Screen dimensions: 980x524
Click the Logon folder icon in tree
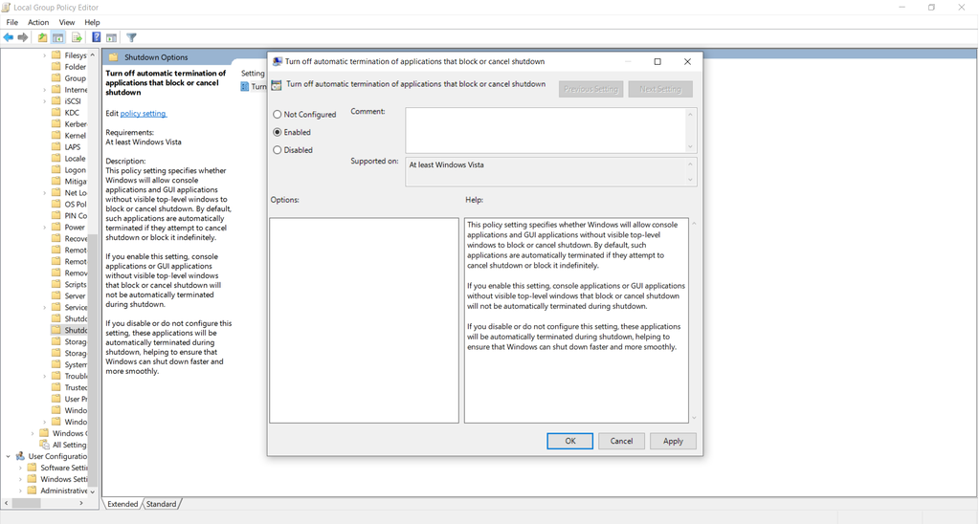56,170
